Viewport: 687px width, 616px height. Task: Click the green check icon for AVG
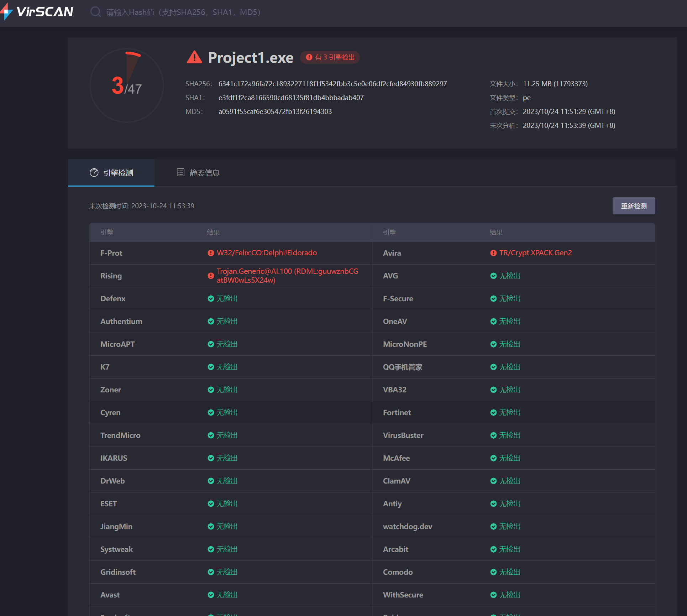[x=493, y=276]
